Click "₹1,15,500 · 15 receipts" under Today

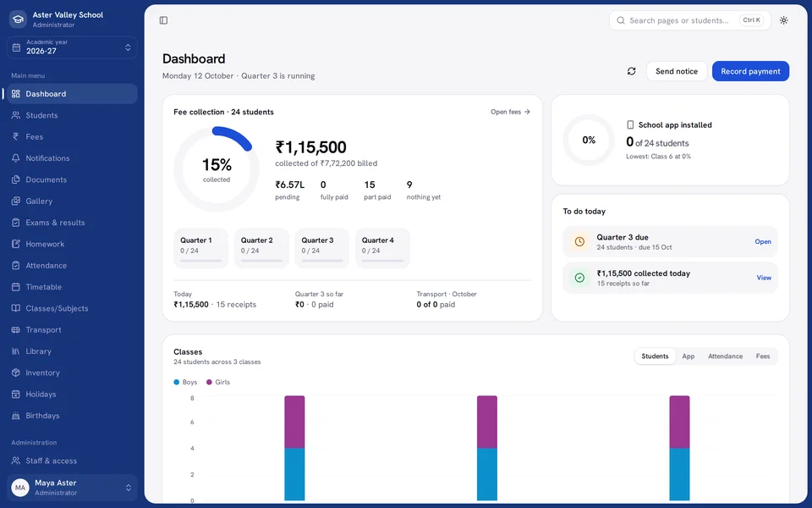pyautogui.click(x=215, y=304)
